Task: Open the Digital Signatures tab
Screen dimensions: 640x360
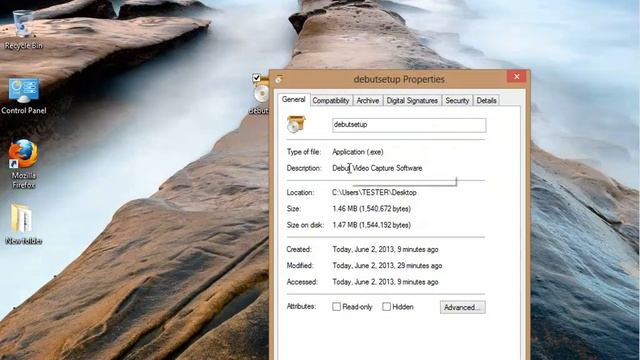Action: coord(412,100)
